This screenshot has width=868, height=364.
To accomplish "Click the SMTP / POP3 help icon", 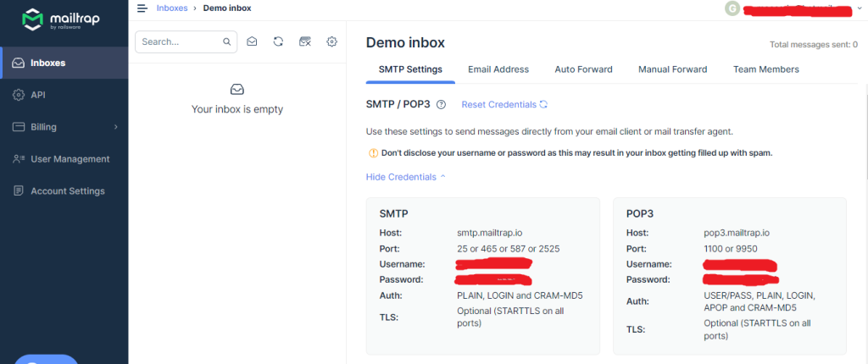I will coord(441,105).
